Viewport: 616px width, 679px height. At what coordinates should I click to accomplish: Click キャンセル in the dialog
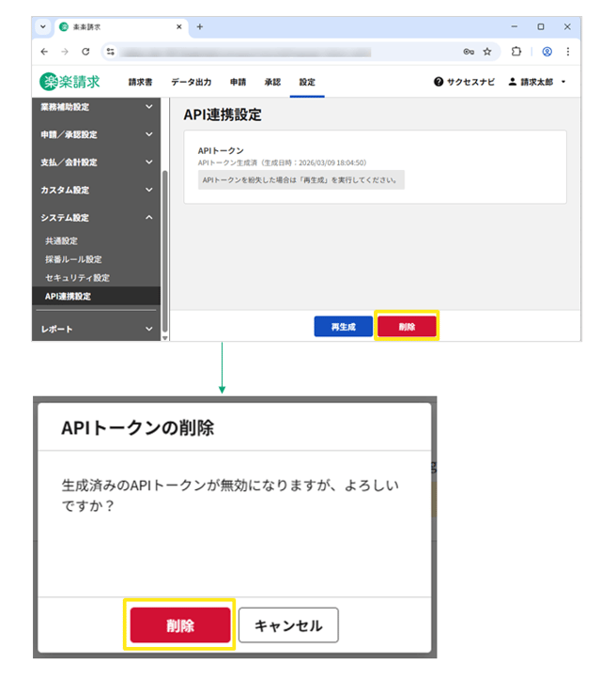[x=288, y=625]
